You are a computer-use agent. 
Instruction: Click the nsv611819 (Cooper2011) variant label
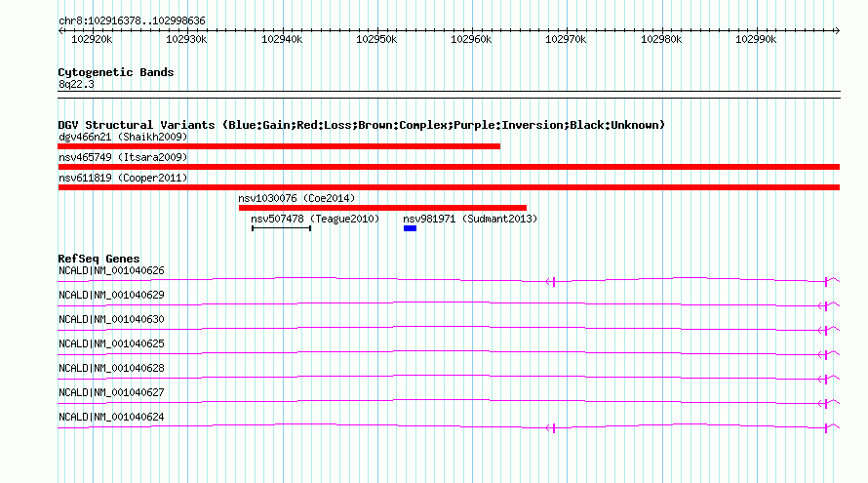123,178
